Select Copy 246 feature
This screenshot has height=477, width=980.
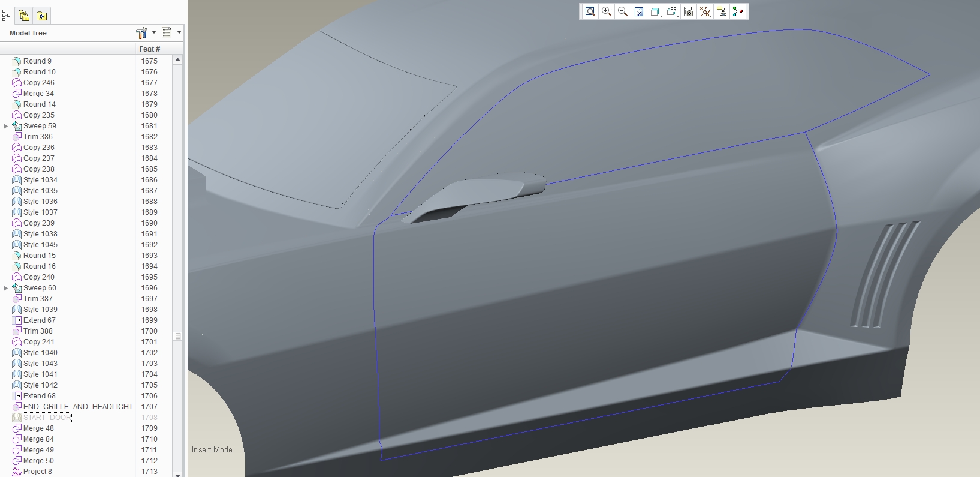39,83
